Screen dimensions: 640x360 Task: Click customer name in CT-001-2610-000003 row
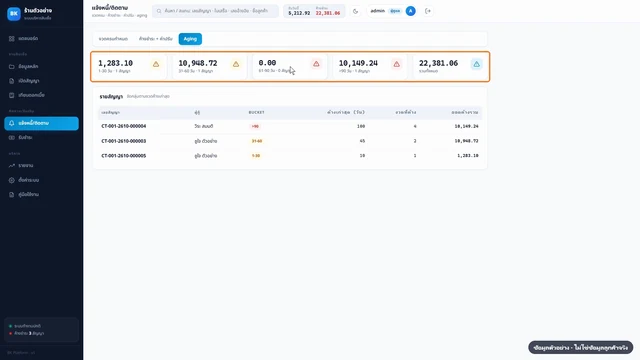point(206,141)
